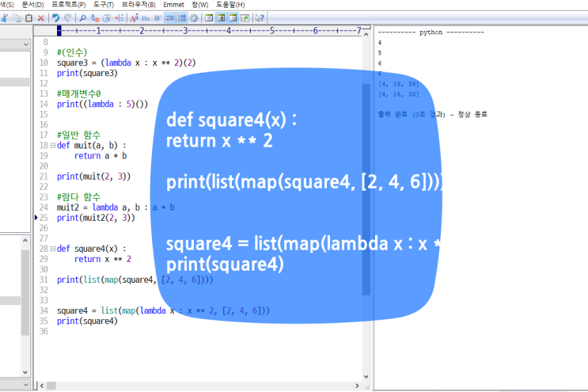Click the bookmark marker beside line 25
The width and height of the screenshot is (588, 392).
[36, 217]
